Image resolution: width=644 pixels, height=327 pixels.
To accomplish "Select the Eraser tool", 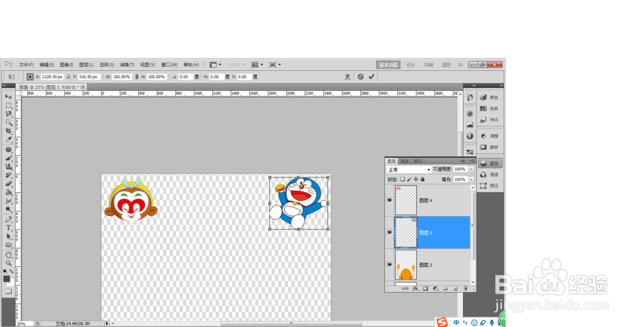I will [x=8, y=183].
